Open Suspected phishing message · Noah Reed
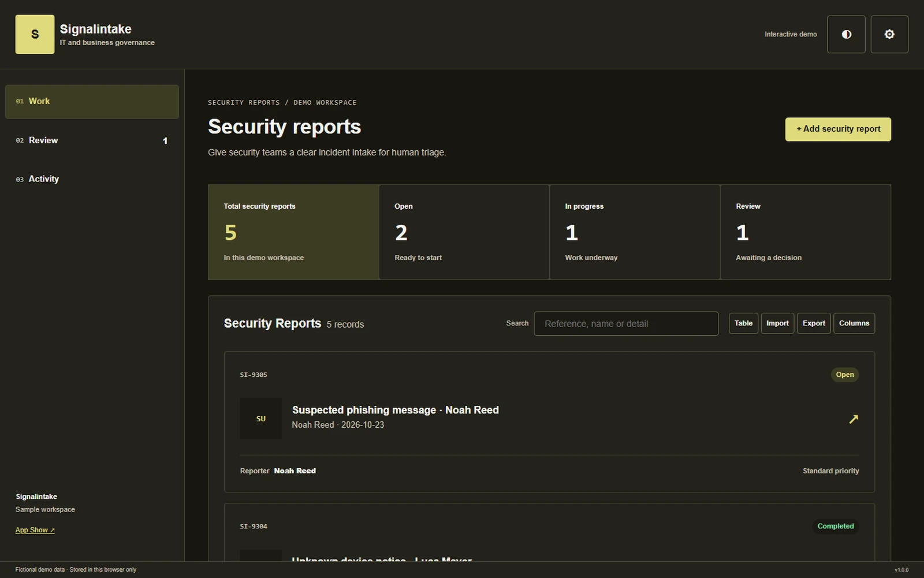 click(396, 410)
